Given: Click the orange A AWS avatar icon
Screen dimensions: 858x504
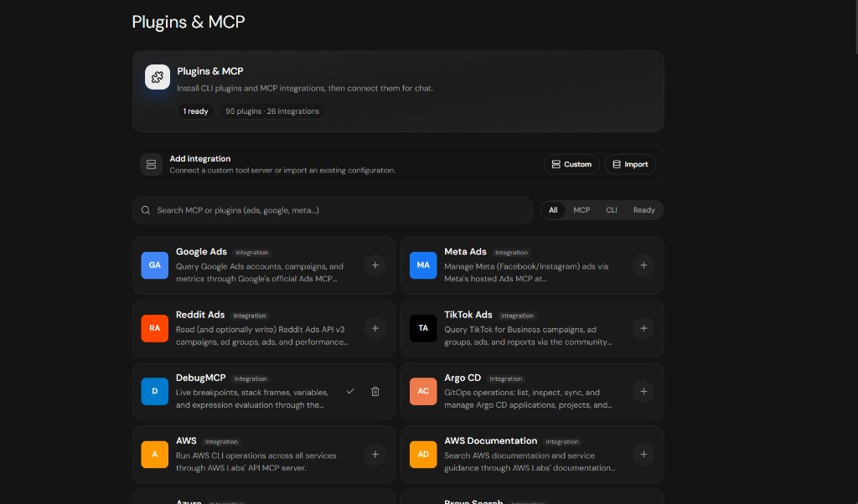Looking at the screenshot, I should click(x=155, y=455).
